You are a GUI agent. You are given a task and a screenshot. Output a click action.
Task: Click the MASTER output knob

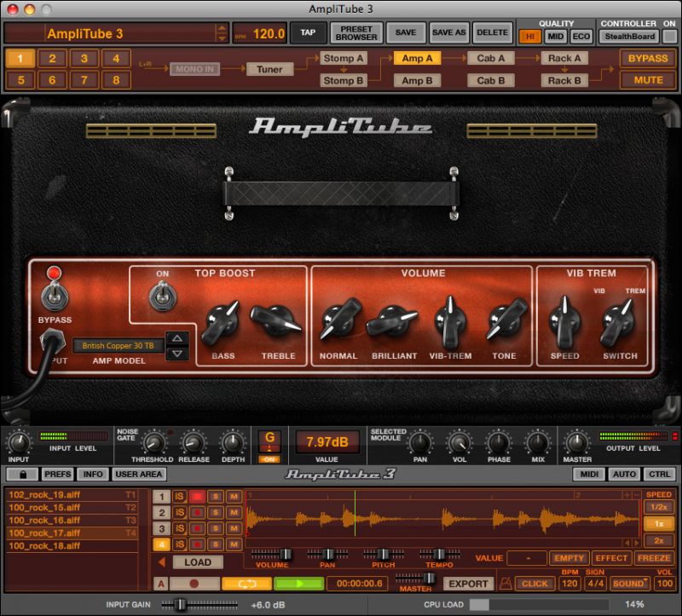point(577,442)
